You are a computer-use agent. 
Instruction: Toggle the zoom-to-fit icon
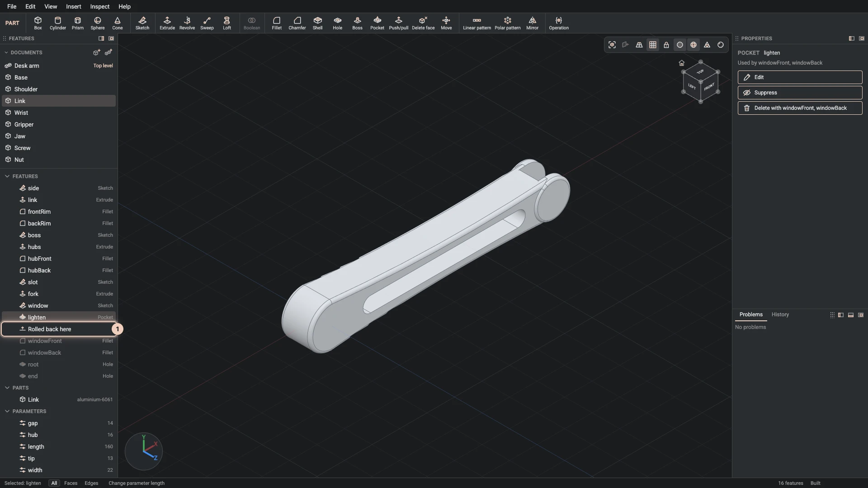tap(612, 45)
